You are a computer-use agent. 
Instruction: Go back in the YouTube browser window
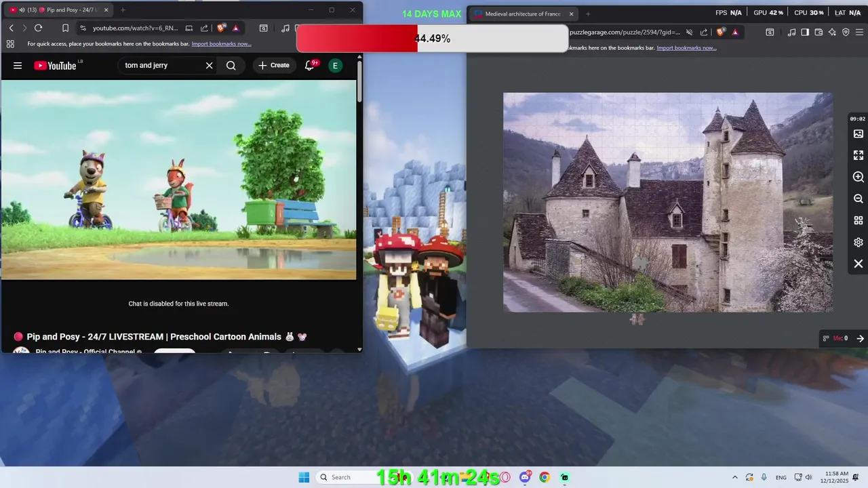click(x=12, y=28)
